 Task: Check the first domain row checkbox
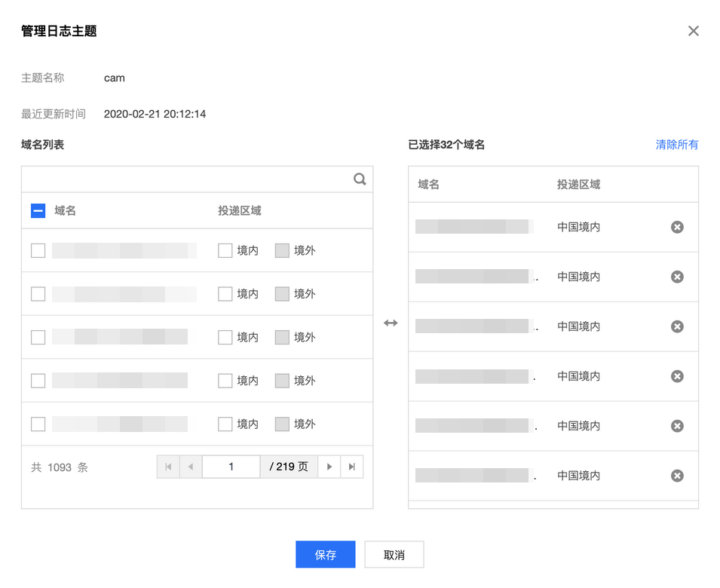pos(38,250)
